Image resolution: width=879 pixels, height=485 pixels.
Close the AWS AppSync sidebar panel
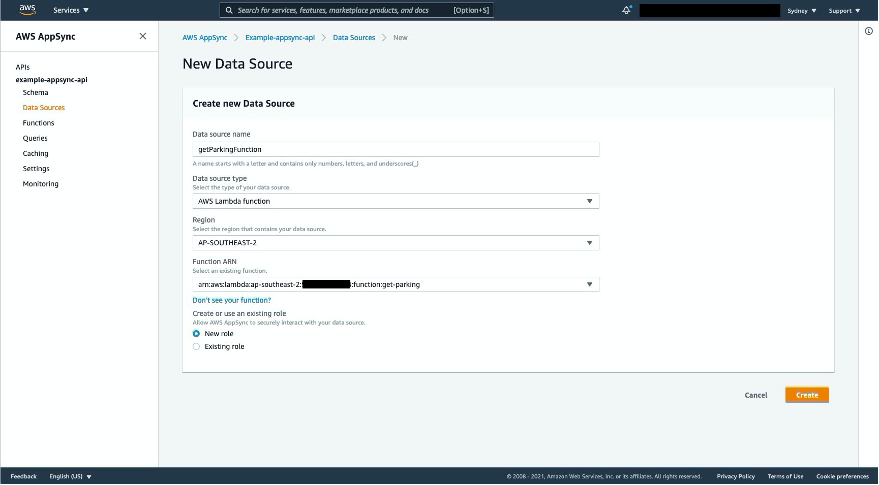(x=143, y=36)
